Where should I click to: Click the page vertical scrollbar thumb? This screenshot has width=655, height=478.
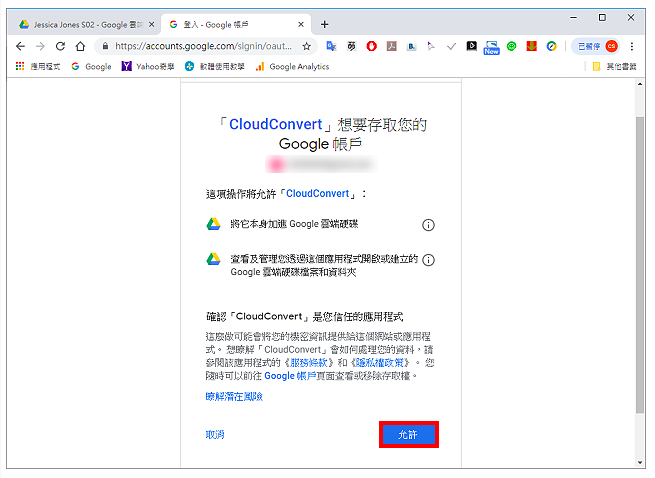[640, 265]
